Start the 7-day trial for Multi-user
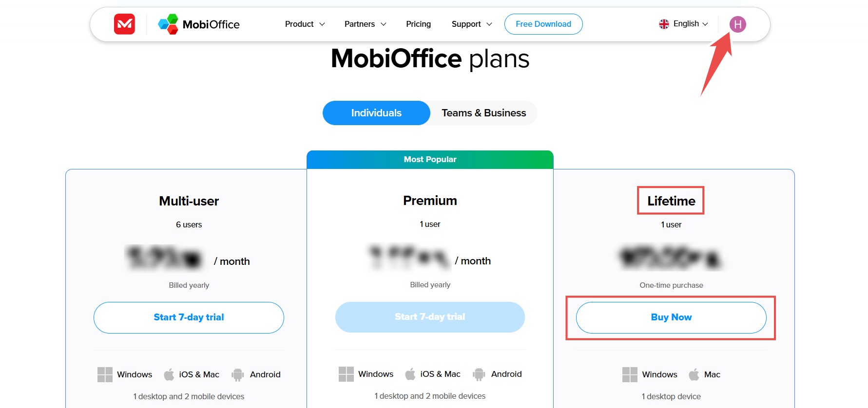 point(188,317)
